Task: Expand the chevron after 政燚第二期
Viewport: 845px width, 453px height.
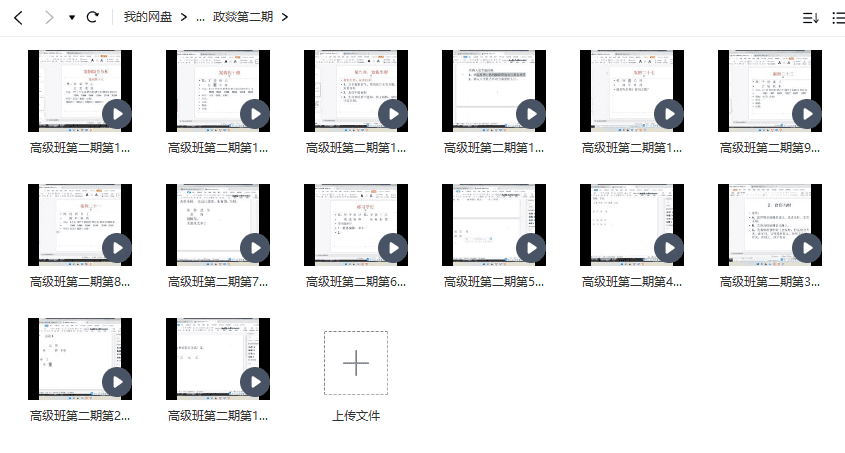Action: pos(285,17)
